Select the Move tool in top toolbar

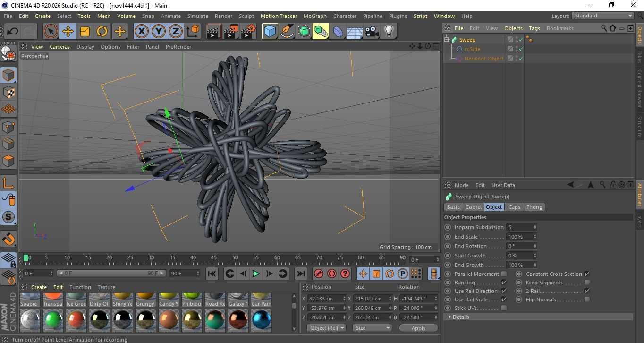point(68,32)
